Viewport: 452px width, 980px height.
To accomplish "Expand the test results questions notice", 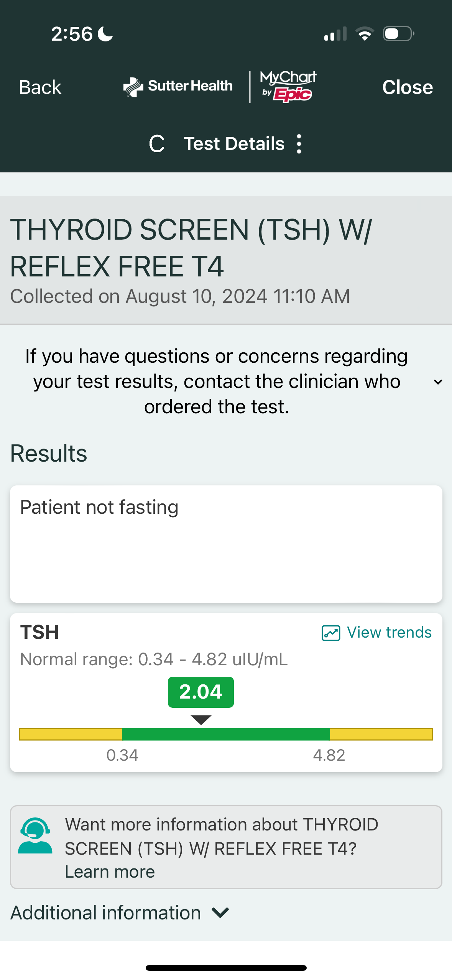I will [x=438, y=382].
